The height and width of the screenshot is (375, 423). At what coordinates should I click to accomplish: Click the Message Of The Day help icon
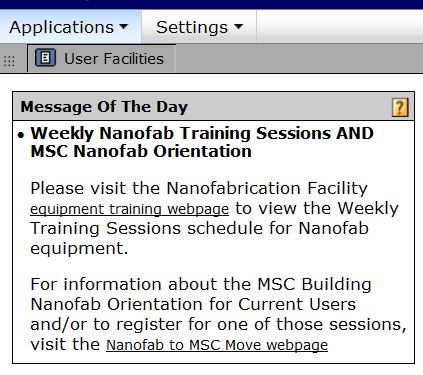pos(400,107)
